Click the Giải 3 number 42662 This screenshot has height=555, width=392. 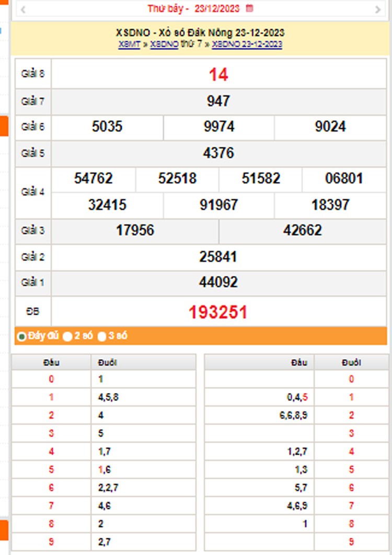(302, 230)
